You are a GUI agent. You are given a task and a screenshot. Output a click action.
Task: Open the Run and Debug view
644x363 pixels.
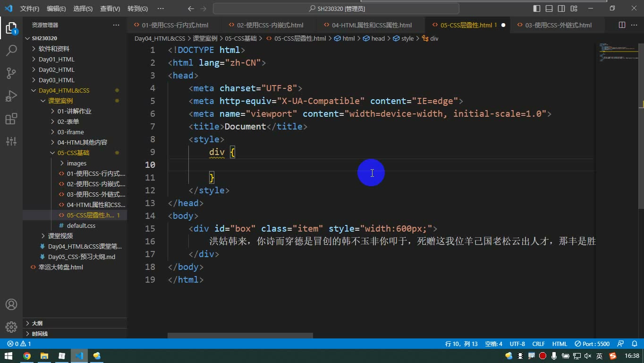[x=11, y=95]
